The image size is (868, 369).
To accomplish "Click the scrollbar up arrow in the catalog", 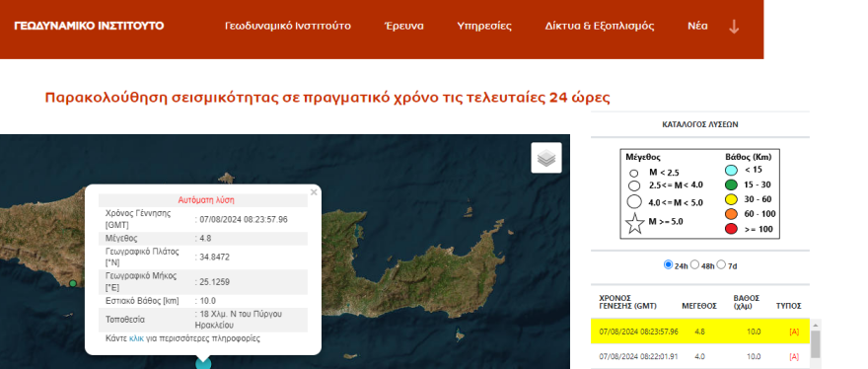I will pos(815,325).
